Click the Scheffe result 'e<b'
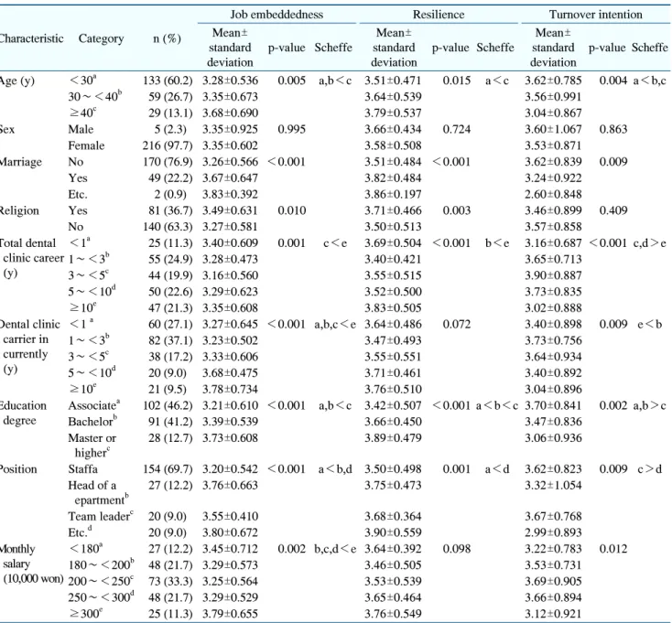 coord(650,325)
